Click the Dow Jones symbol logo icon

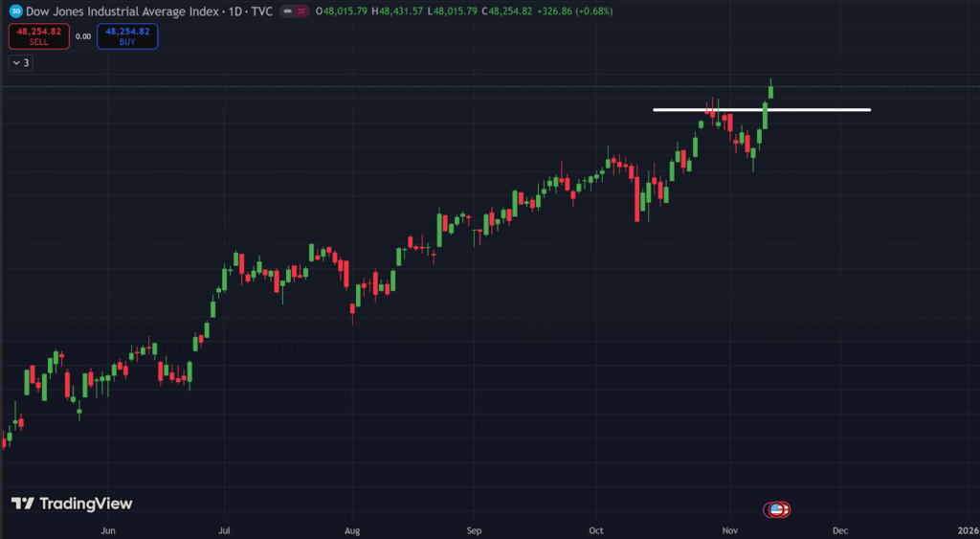pos(15,11)
